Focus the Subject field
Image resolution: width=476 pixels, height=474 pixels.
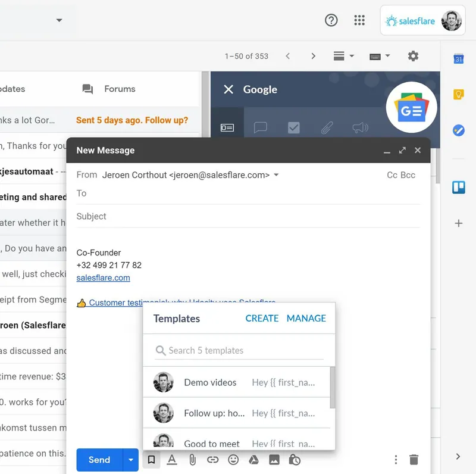[248, 216]
